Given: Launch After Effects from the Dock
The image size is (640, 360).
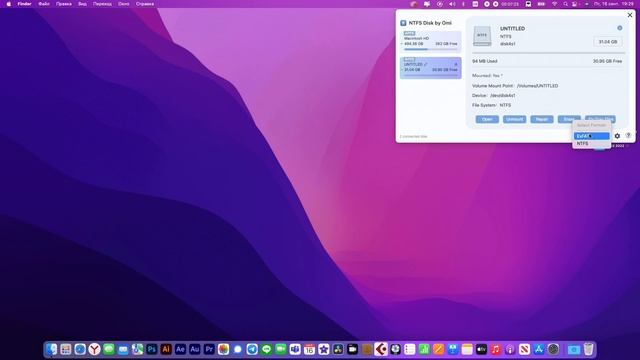Looking at the screenshot, I should [x=180, y=349].
